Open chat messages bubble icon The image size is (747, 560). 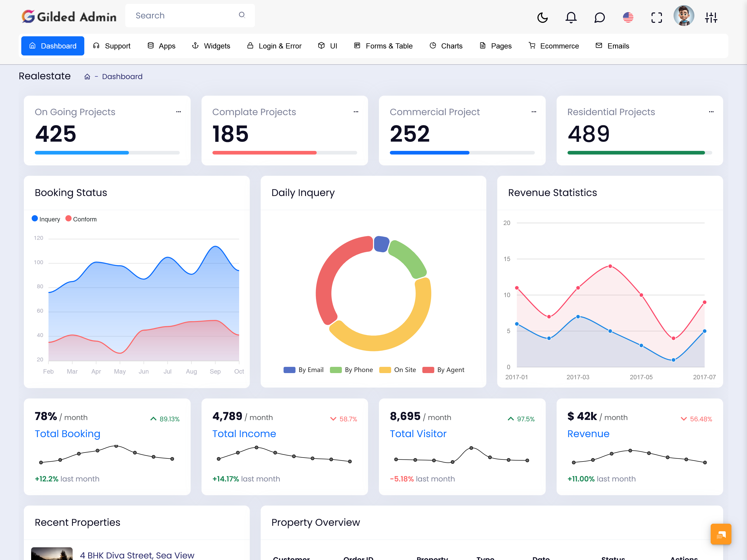(x=599, y=17)
